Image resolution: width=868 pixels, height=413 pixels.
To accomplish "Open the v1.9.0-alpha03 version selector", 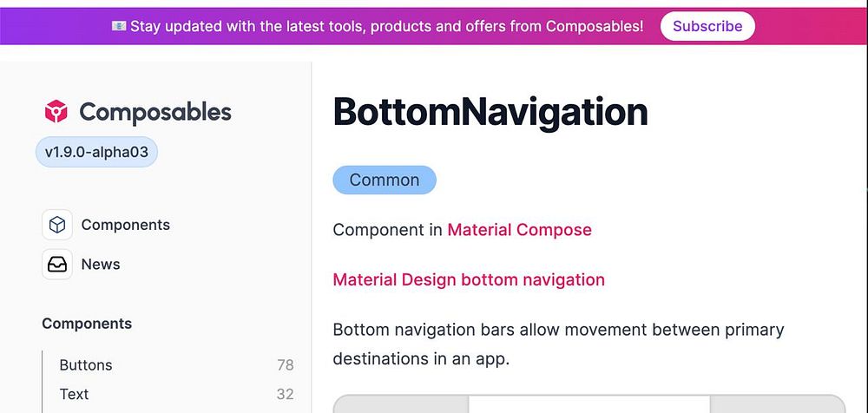I will (x=96, y=153).
